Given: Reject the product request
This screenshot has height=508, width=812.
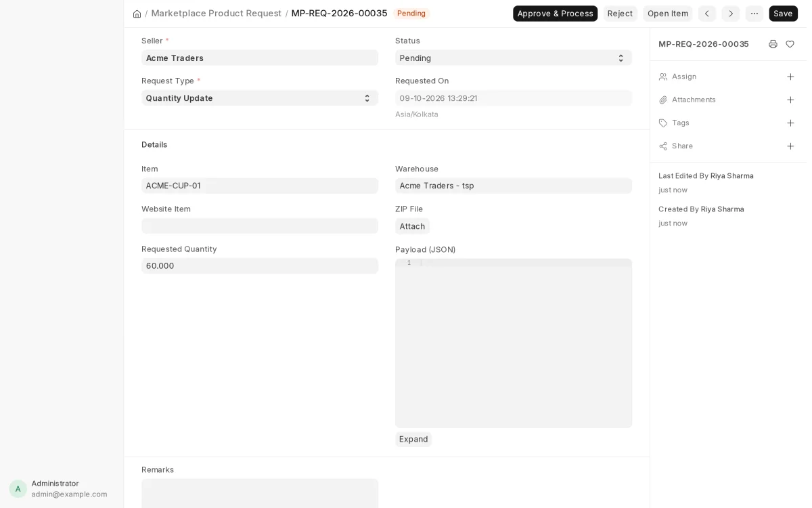Looking at the screenshot, I should tap(620, 14).
